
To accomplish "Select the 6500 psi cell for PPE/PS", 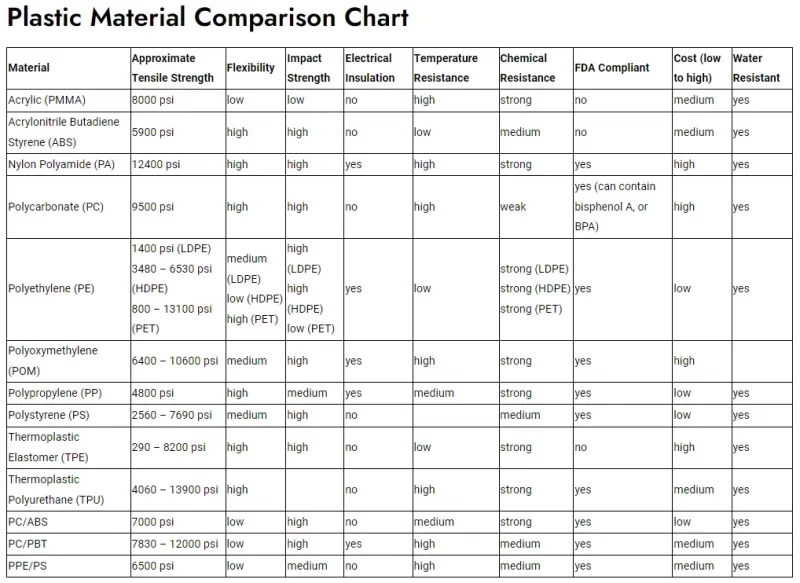I will 152,566.
